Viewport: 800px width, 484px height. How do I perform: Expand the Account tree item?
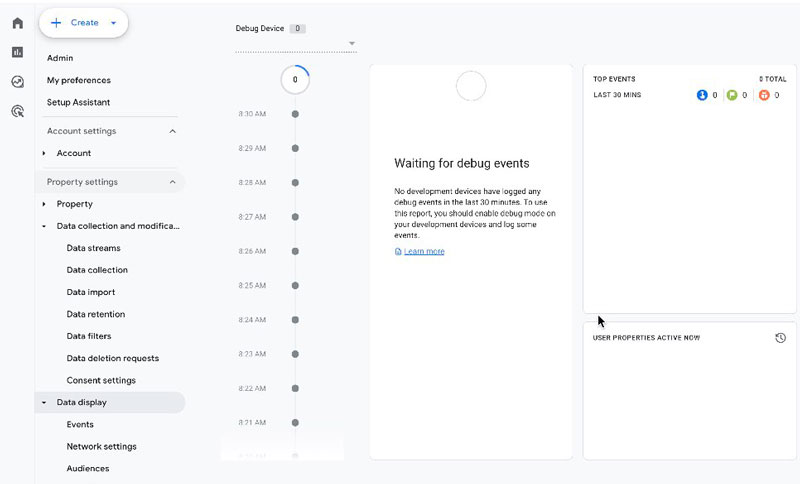point(44,153)
